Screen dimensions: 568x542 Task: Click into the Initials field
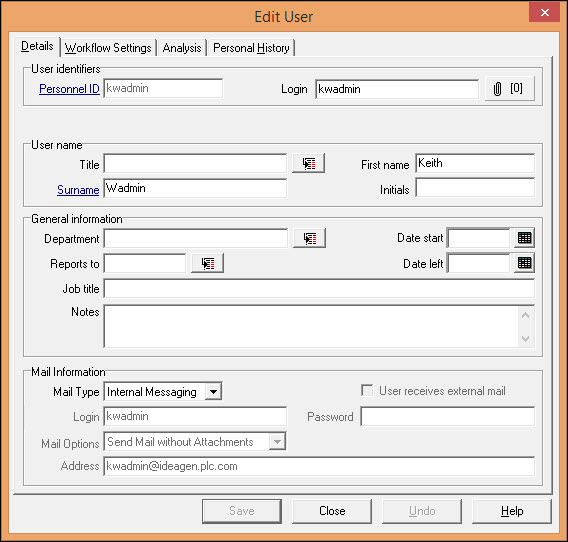(x=475, y=188)
